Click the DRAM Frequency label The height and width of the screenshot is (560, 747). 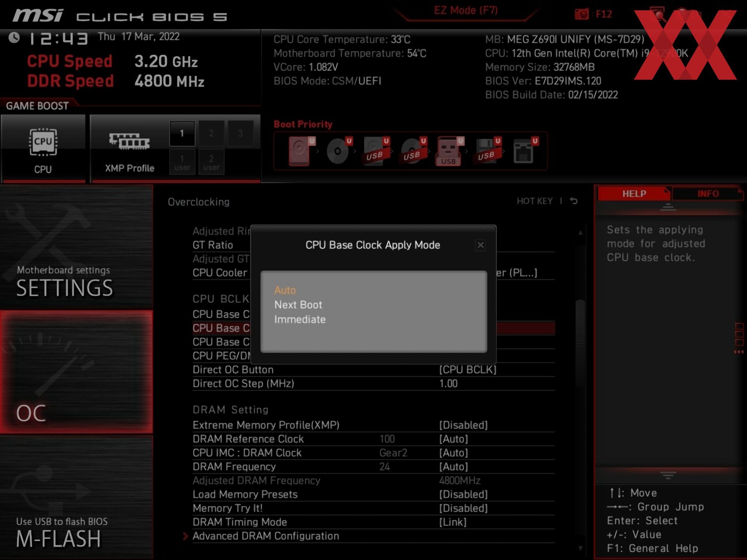tap(234, 467)
